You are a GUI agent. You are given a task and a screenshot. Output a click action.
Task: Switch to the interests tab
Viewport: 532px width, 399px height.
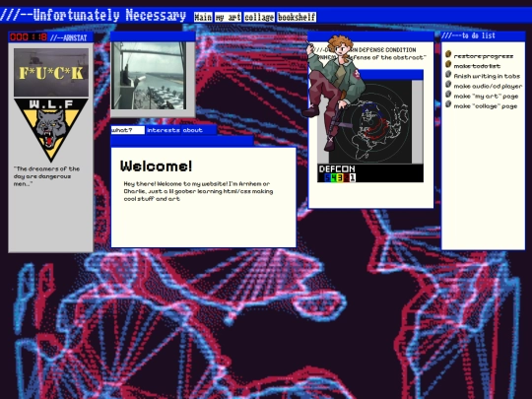(x=164, y=130)
